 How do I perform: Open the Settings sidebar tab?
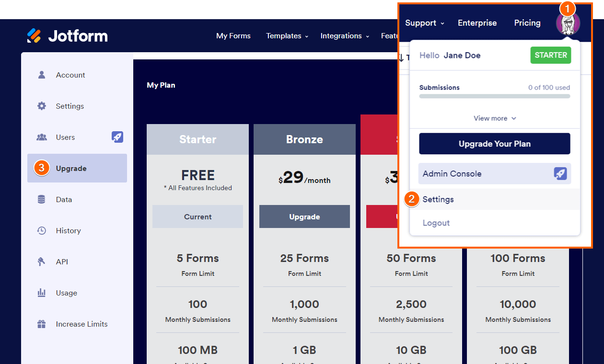(77, 106)
